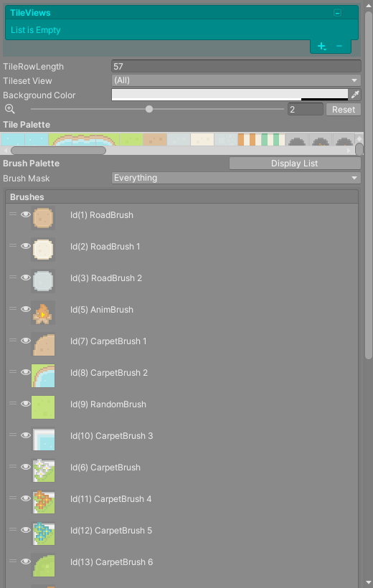Click the scroll-down arrow of vertical scrollbar
The image size is (373, 588).
click(369, 584)
